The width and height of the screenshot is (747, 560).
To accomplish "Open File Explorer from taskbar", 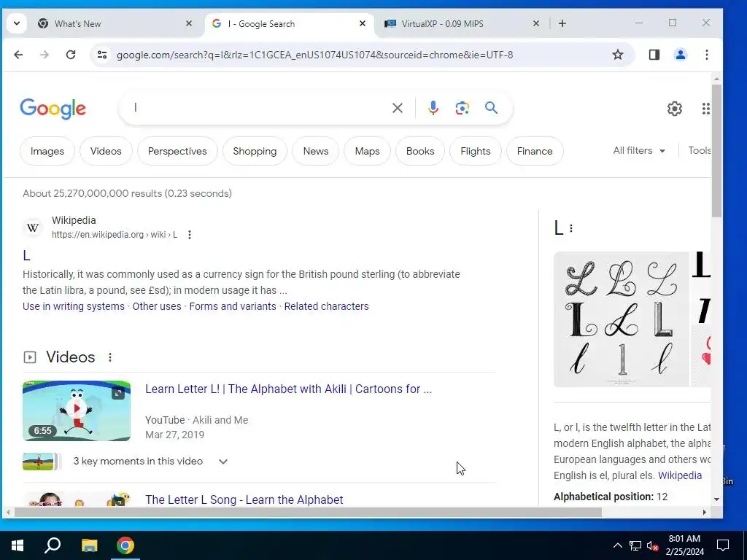I will [x=89, y=545].
